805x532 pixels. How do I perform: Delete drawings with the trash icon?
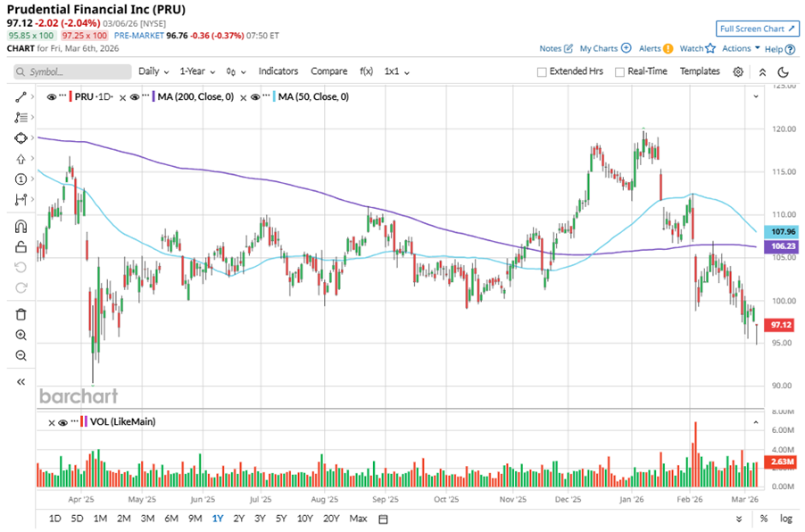(x=20, y=314)
